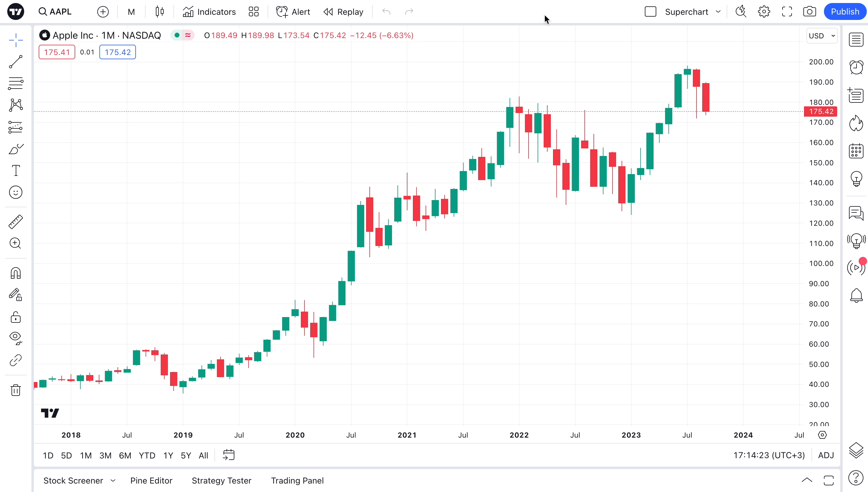The image size is (868, 492).
Task: Open the USD currency dropdown
Action: tap(821, 36)
